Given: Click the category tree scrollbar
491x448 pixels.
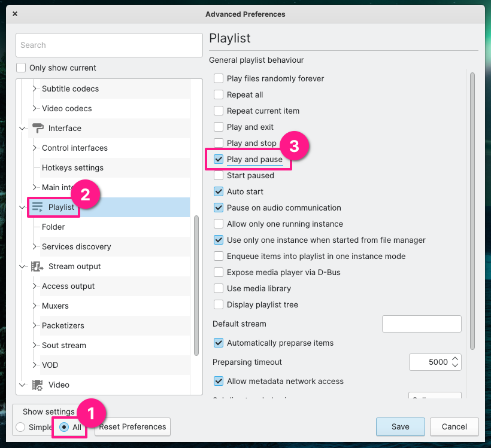Looking at the screenshot, I should 196,285.
